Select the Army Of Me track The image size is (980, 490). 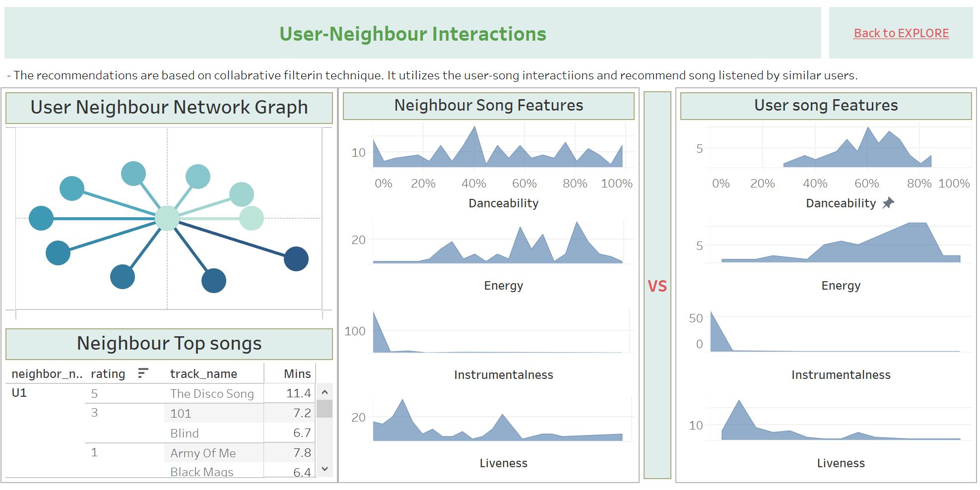[x=203, y=453]
